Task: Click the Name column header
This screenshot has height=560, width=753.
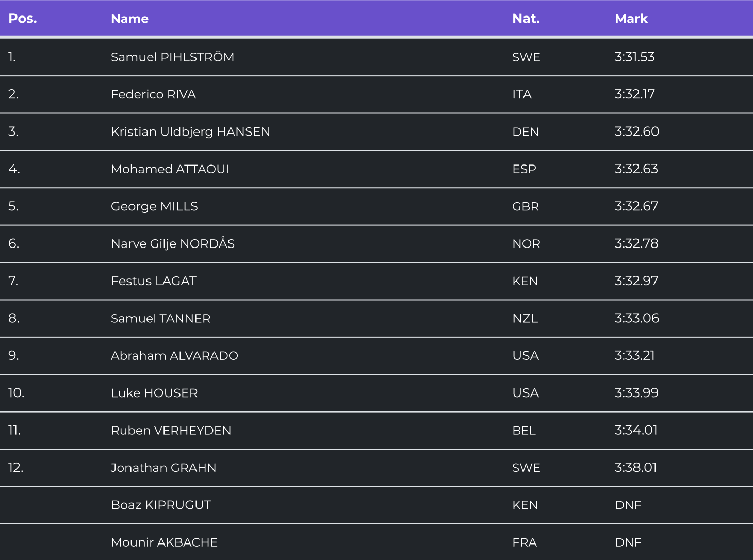Action: (129, 19)
